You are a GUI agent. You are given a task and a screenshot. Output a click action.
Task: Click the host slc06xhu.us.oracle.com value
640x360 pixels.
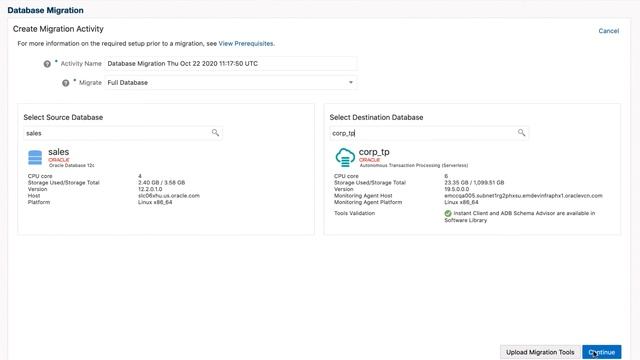pos(169,196)
